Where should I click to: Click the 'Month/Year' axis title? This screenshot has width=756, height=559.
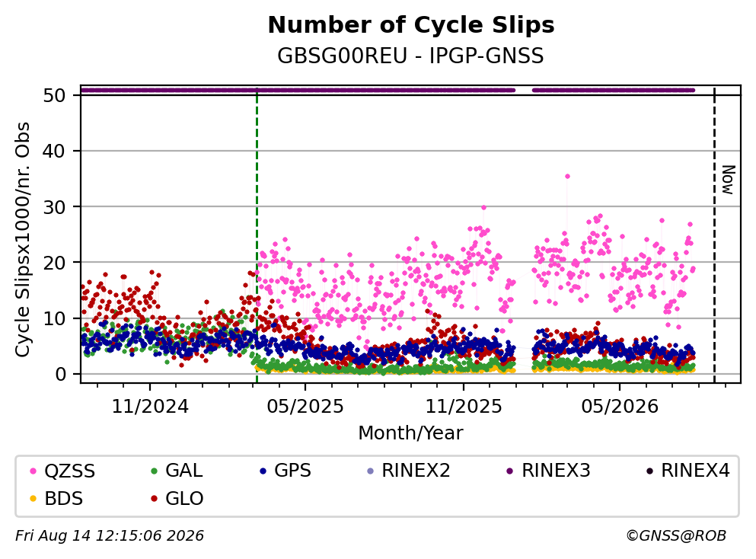(x=411, y=433)
